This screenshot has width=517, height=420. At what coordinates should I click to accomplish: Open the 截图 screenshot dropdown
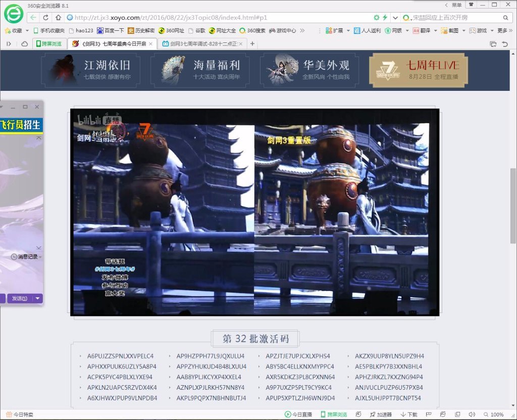click(x=463, y=31)
